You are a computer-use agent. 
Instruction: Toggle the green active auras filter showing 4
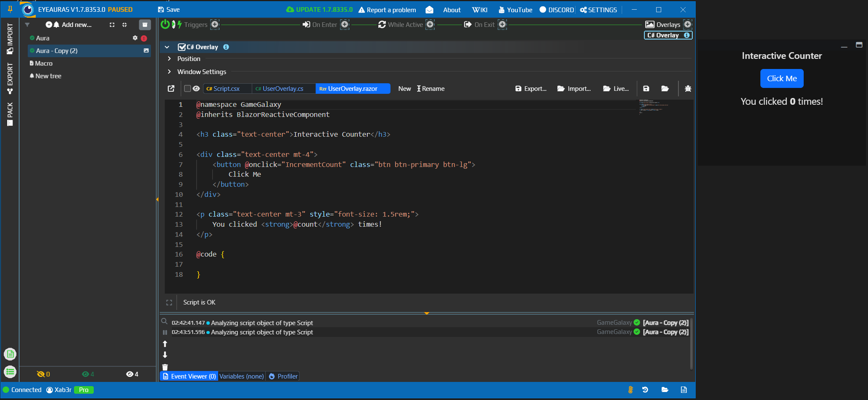click(88, 374)
